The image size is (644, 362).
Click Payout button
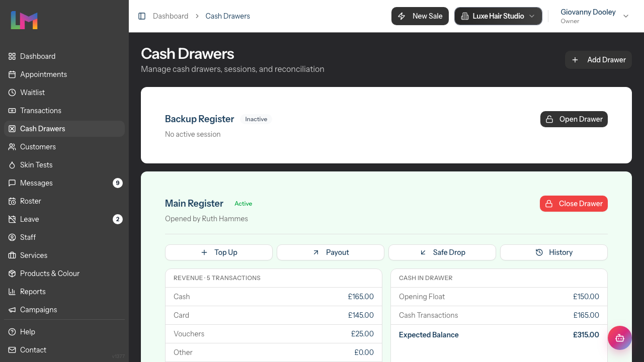(331, 252)
